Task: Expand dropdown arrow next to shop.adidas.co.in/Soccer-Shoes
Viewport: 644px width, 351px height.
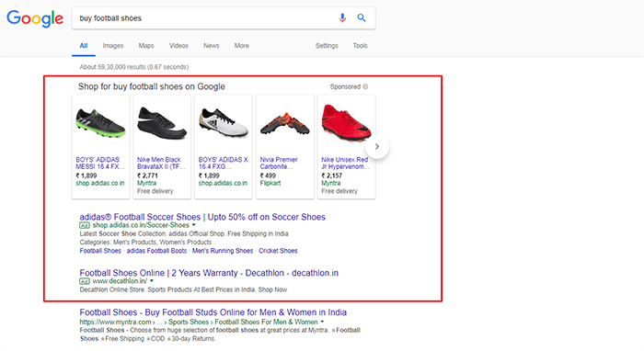Action: pos(194,225)
